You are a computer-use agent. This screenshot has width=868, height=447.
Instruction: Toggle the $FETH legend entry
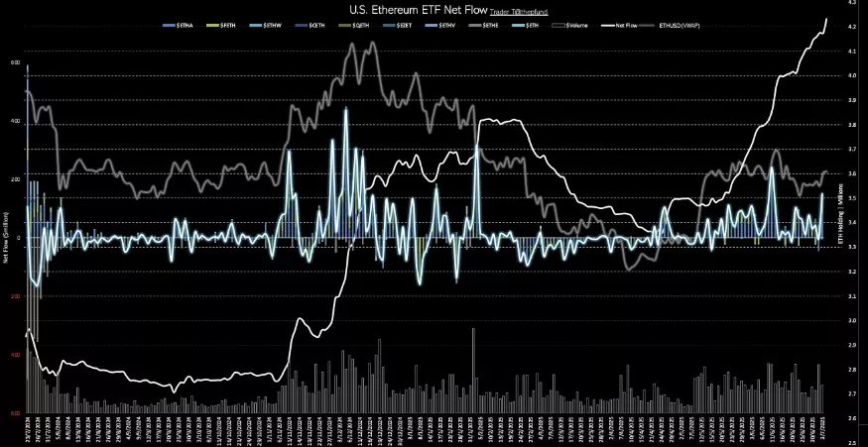[x=221, y=26]
